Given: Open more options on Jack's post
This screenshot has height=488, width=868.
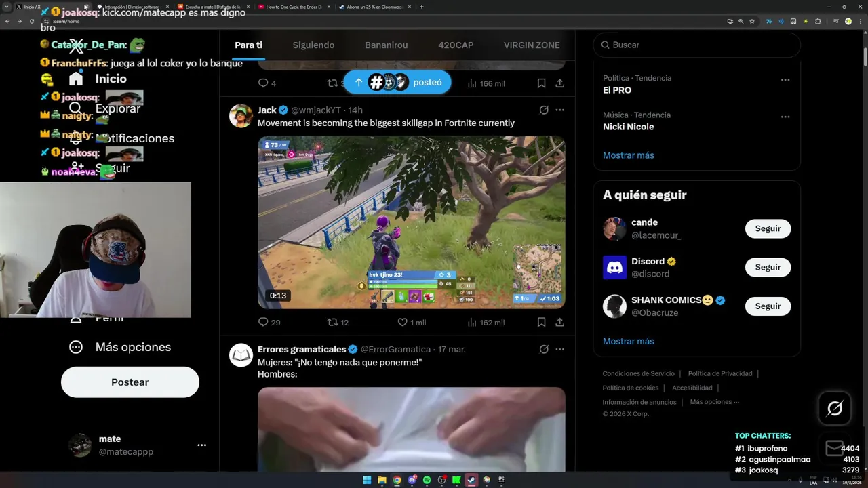Looking at the screenshot, I should pos(559,110).
